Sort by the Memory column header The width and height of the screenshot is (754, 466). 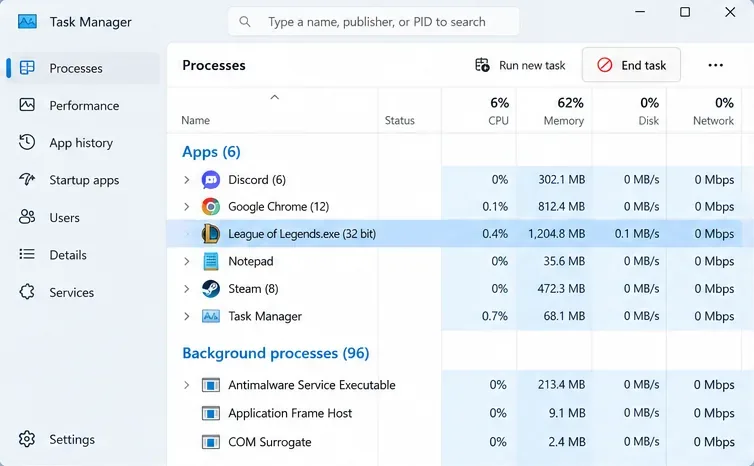pos(564,120)
